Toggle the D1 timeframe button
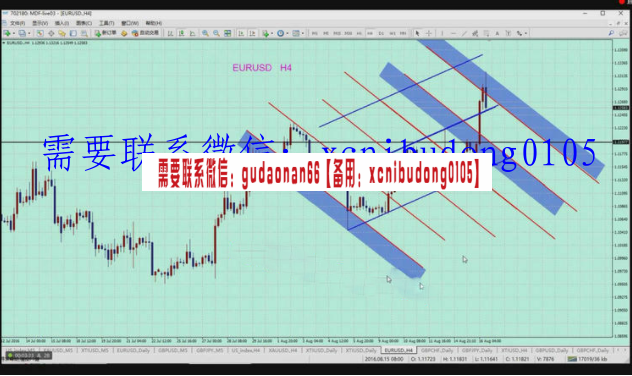This screenshot has width=632, height=376. coord(381,33)
